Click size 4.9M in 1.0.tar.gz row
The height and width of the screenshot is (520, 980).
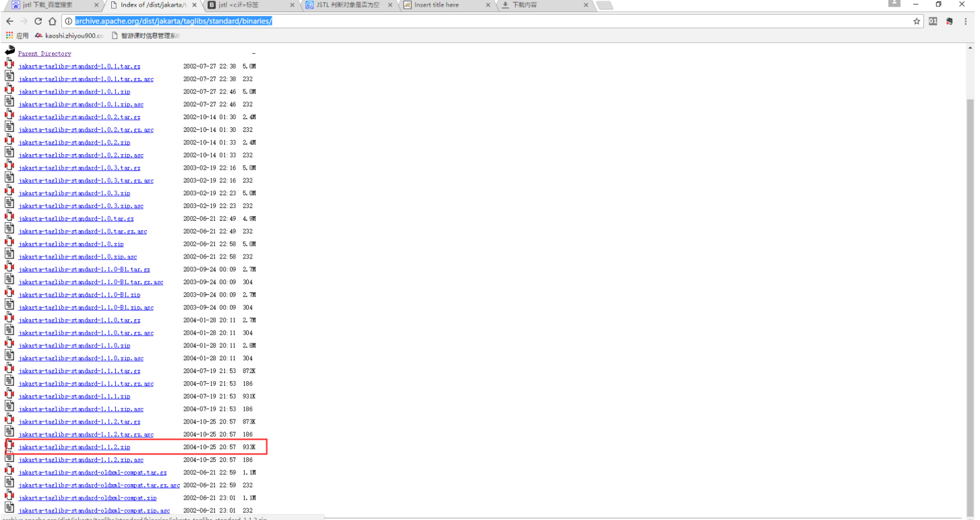click(249, 219)
